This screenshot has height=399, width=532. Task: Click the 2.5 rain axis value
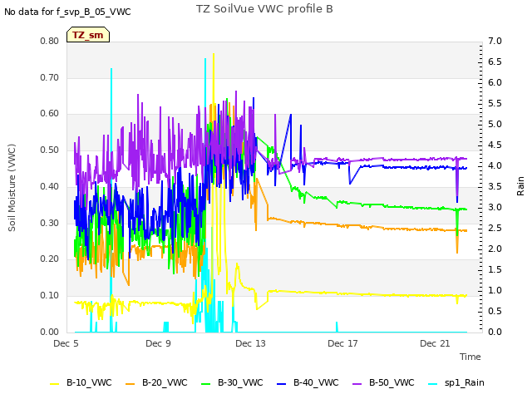[495, 228]
